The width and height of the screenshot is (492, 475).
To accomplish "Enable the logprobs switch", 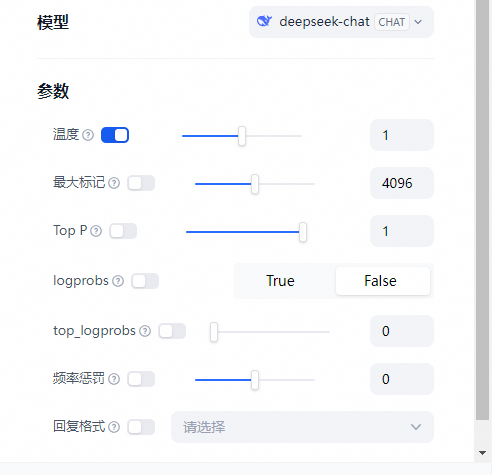I will pyautogui.click(x=145, y=281).
